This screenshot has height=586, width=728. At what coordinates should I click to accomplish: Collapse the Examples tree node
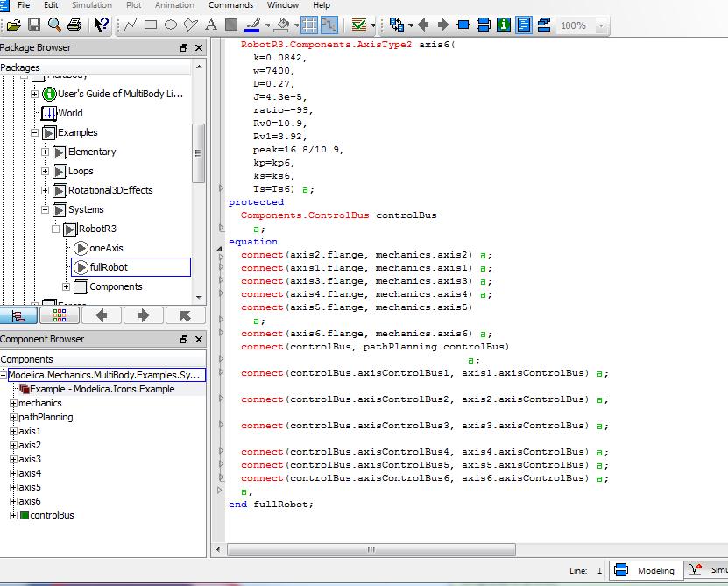click(x=34, y=133)
